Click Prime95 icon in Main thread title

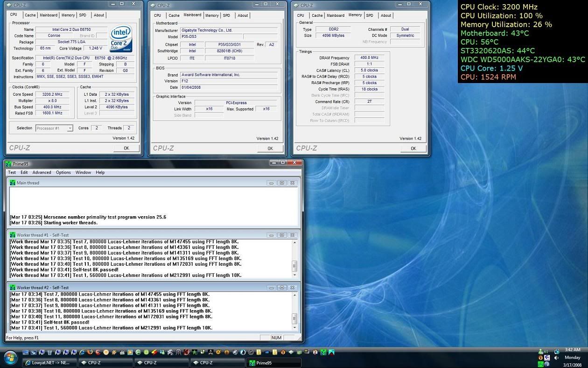tap(13, 183)
